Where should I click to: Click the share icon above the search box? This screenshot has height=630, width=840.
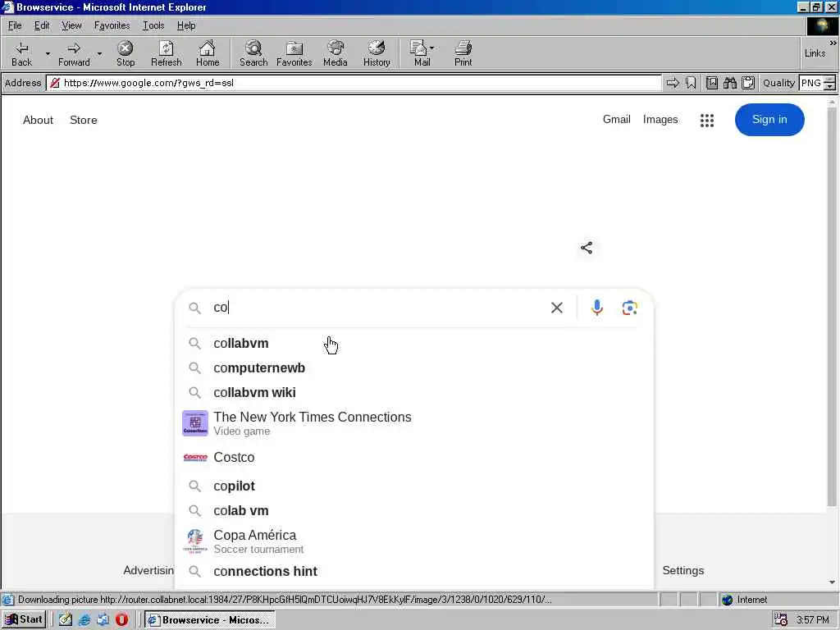(587, 248)
